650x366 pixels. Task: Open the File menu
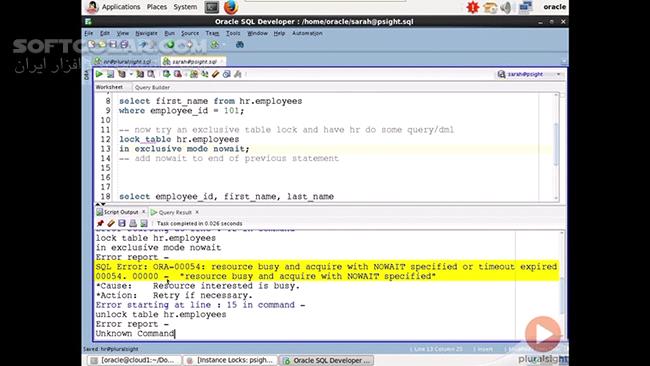pos(89,33)
